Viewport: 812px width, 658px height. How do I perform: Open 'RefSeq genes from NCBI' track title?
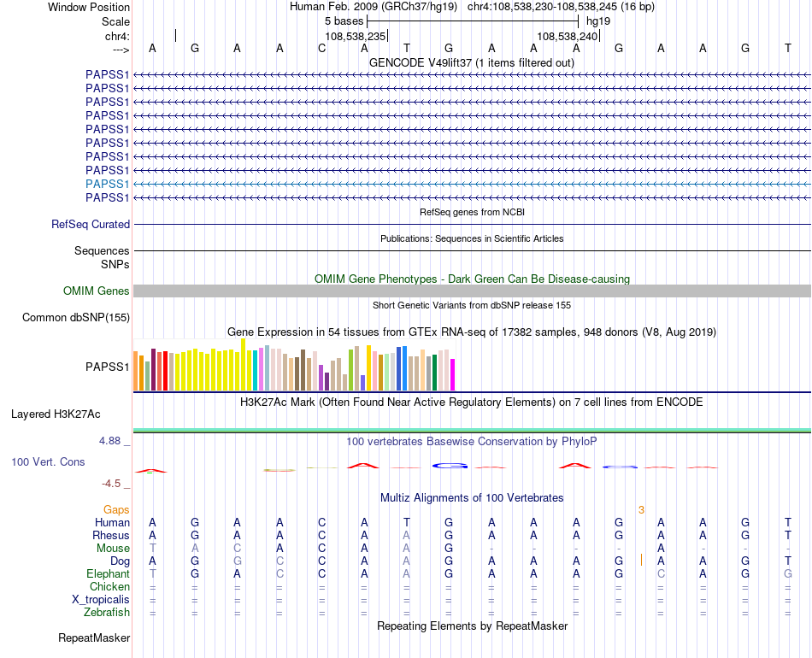(x=473, y=212)
